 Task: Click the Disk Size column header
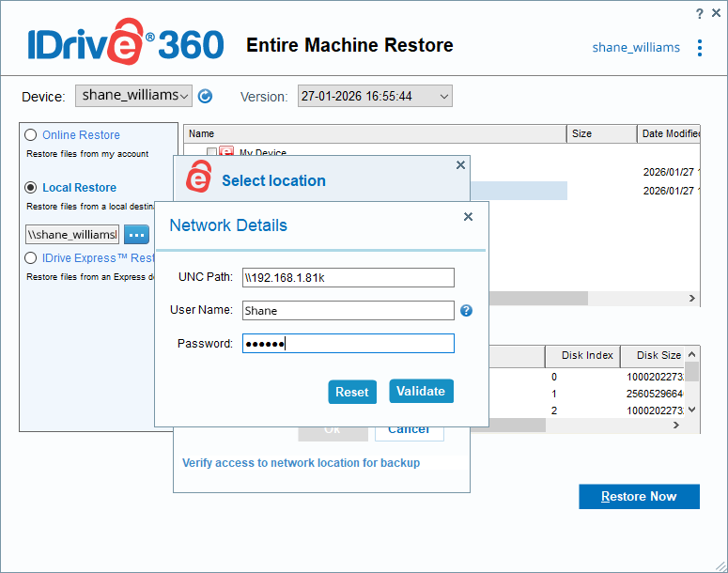[658, 355]
